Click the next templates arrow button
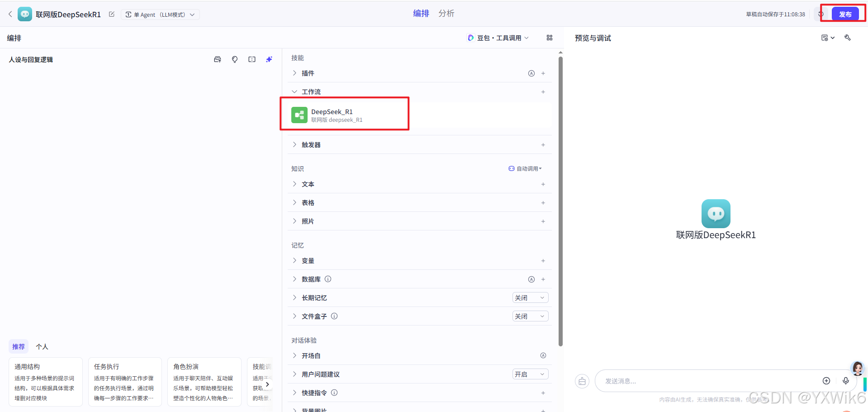Image resolution: width=868 pixels, height=412 pixels. click(x=267, y=384)
